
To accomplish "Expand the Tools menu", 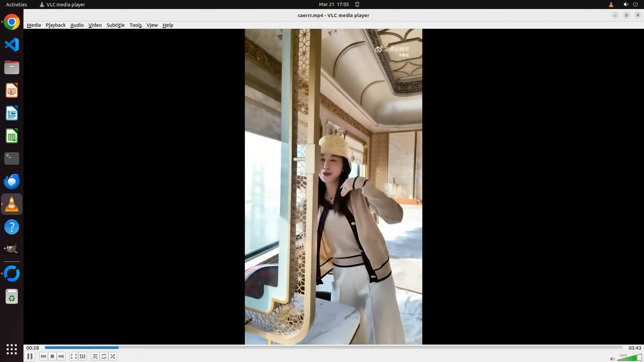I will click(x=136, y=25).
